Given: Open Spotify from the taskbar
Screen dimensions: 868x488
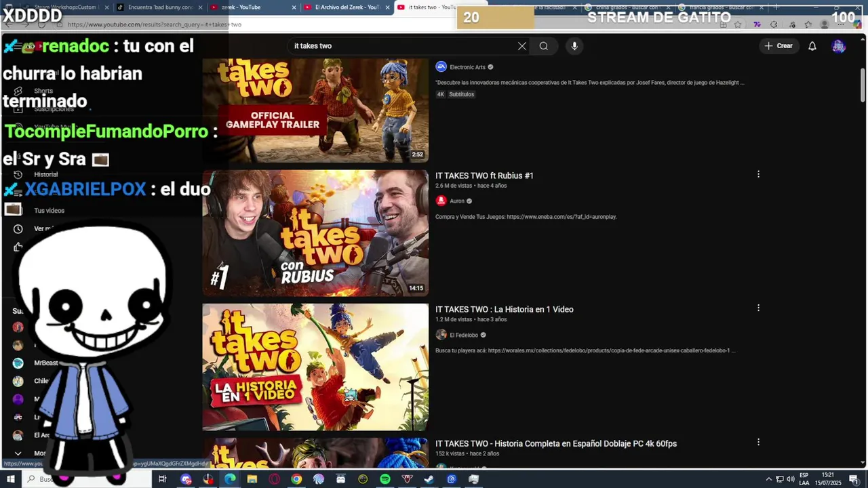Looking at the screenshot, I should coord(385,479).
